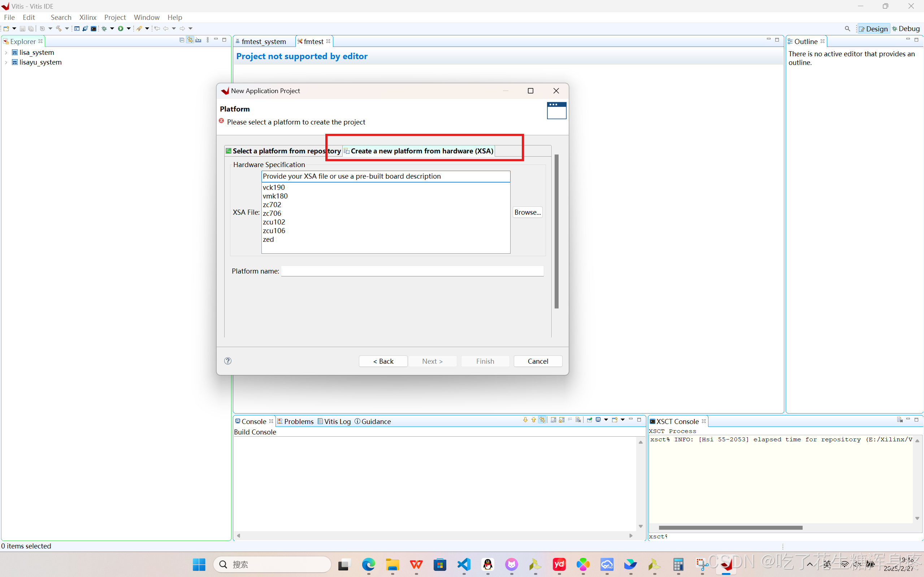Click Open Console new-window icon
This screenshot has width=924, height=577.
(x=615, y=420)
